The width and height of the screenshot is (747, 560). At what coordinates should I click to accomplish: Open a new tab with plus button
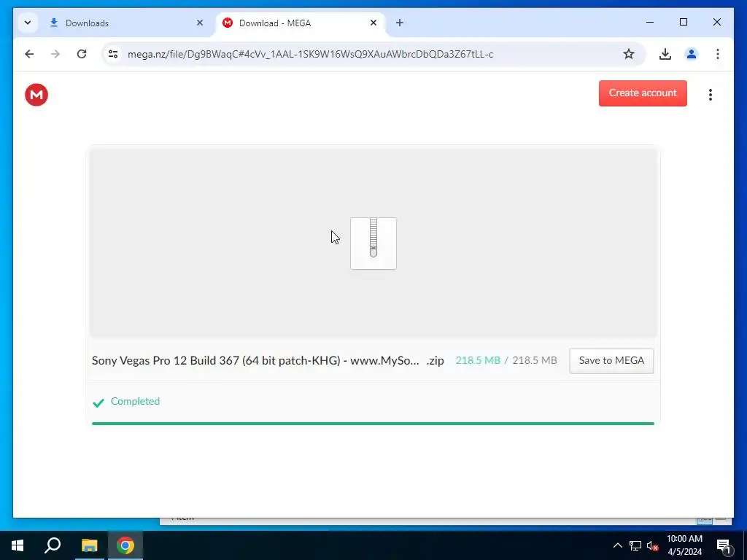click(x=400, y=23)
